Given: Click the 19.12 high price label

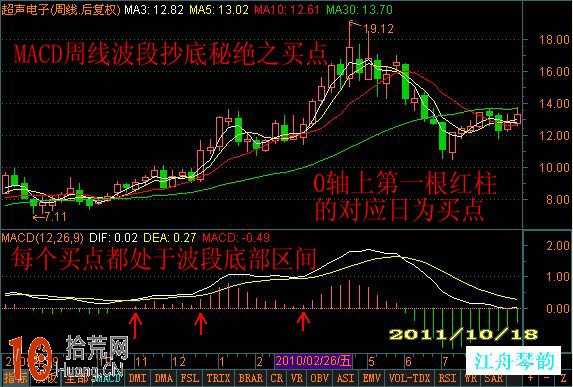Looking at the screenshot, I should pyautogui.click(x=378, y=29).
